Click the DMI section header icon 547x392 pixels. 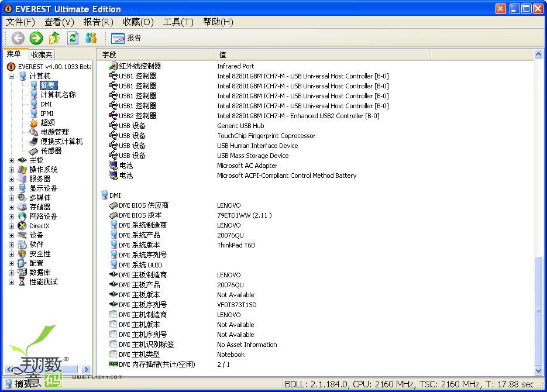pos(105,195)
